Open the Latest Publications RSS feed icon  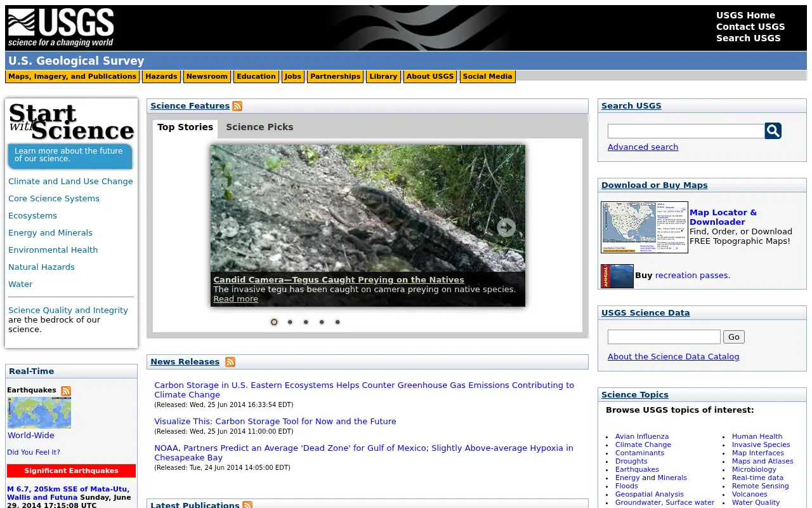(247, 505)
